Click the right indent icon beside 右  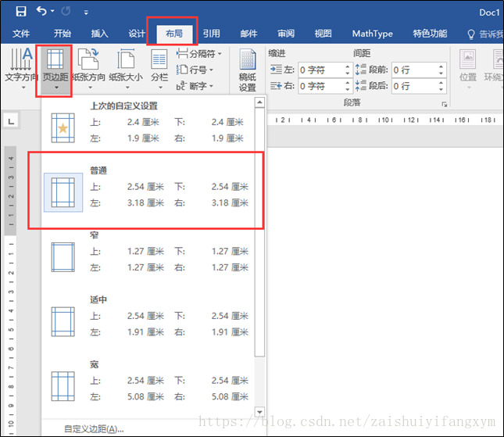point(276,86)
